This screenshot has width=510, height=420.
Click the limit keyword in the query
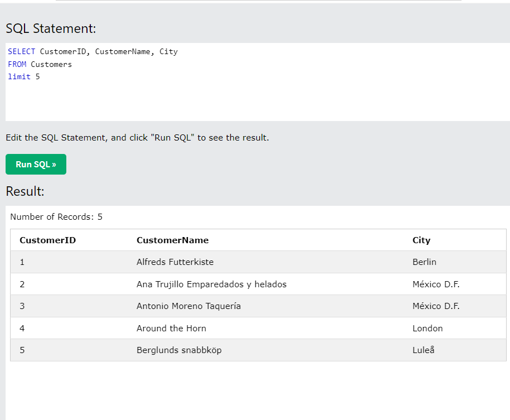click(19, 76)
